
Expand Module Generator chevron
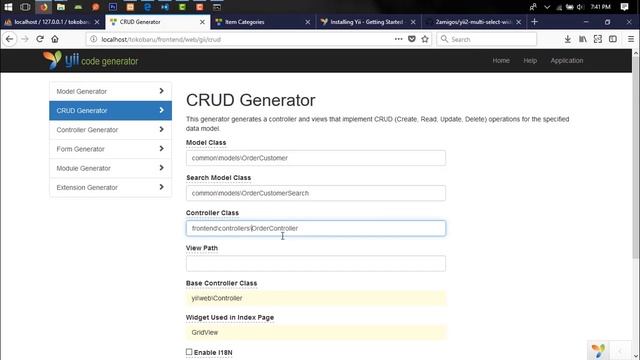coord(162,168)
